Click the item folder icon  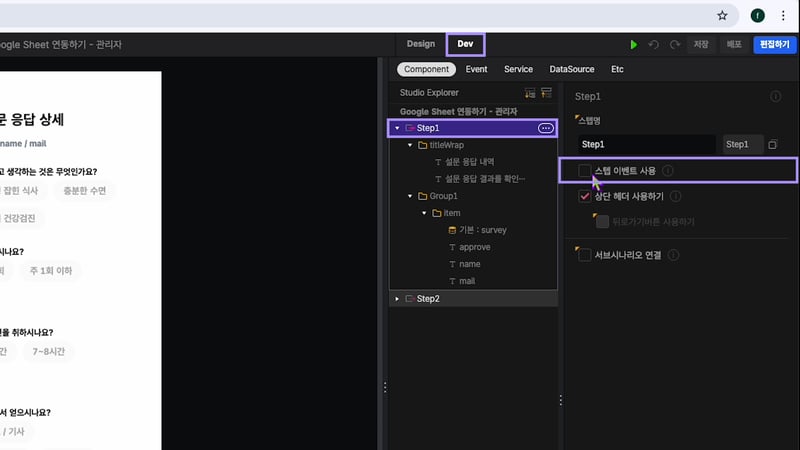pyautogui.click(x=437, y=213)
